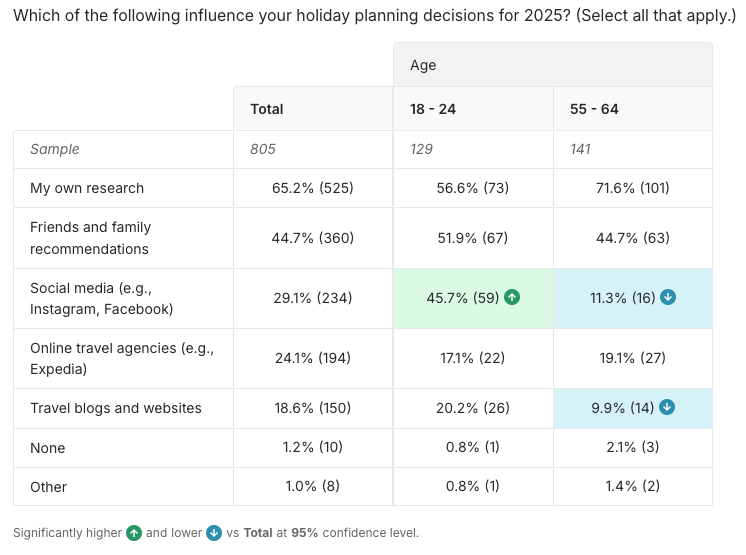The image size is (746, 555).
Task: Click the down arrow icon beside 9.9% (14)
Action: 667,407
